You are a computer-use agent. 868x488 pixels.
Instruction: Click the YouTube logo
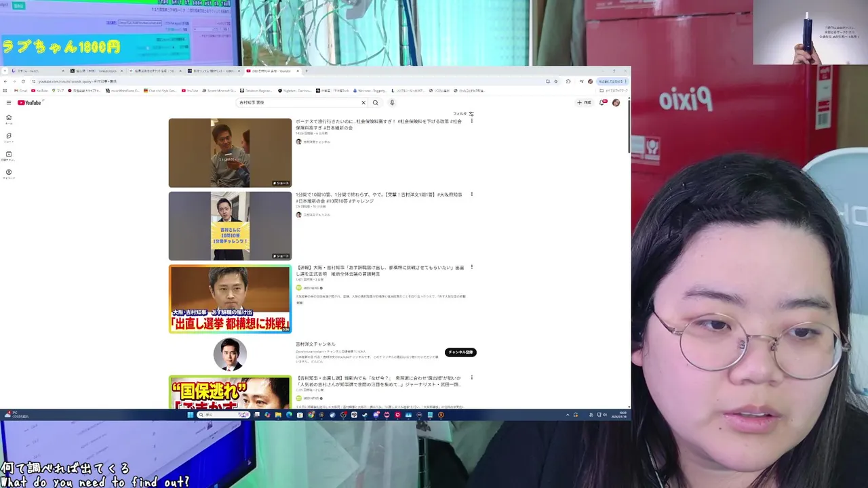pos(30,103)
